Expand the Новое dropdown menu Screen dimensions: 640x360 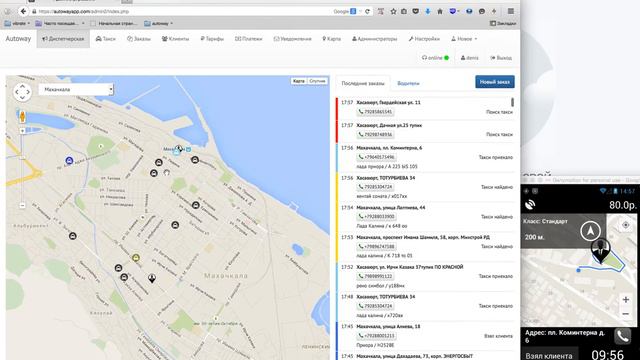(x=464, y=39)
